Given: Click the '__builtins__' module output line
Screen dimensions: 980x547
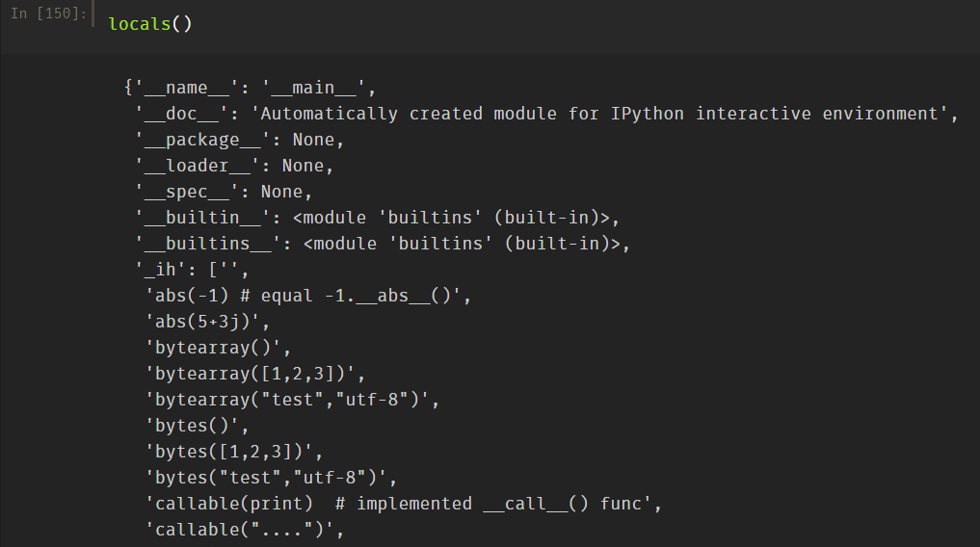Looking at the screenshot, I should pos(382,244).
